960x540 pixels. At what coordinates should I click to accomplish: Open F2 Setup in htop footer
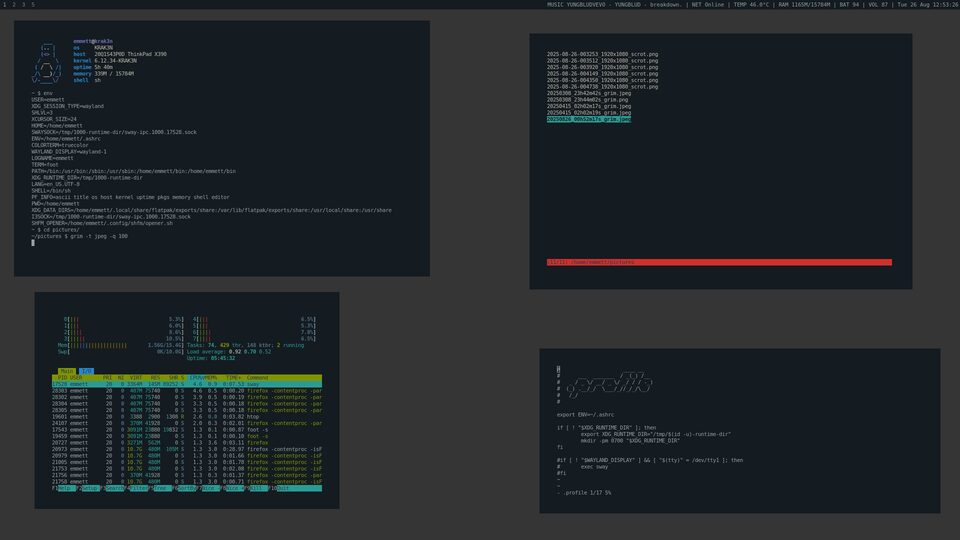click(90, 488)
